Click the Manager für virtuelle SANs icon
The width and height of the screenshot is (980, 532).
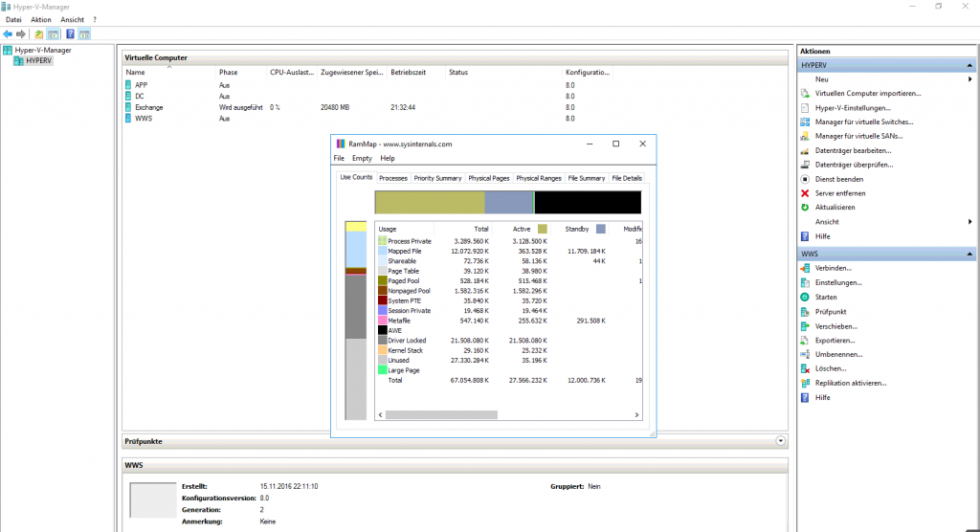tap(805, 136)
